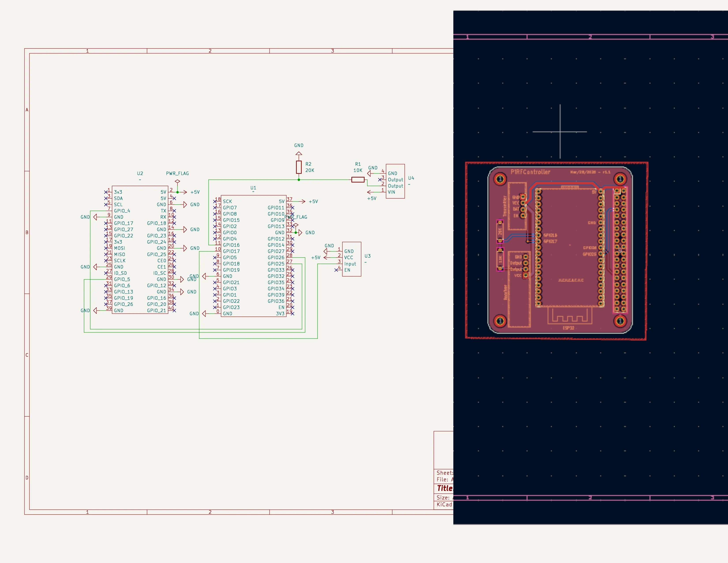Select the ESP32 antenna outline on the PCB
This screenshot has width=728, height=563.
coord(570,315)
